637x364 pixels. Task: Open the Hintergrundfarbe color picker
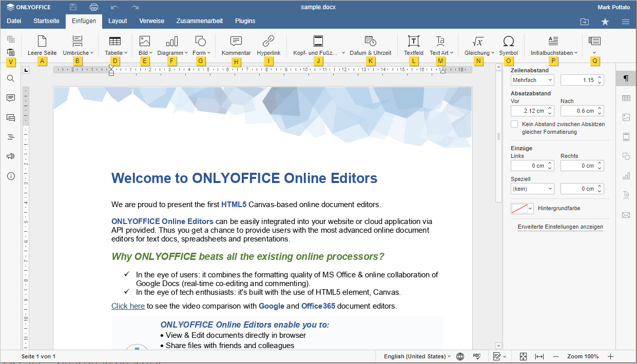[x=523, y=209]
